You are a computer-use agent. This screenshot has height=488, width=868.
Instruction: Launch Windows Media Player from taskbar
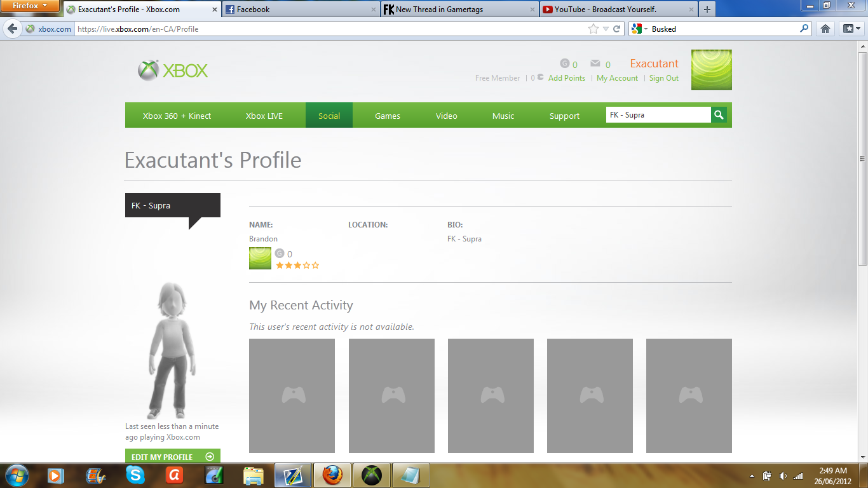pyautogui.click(x=55, y=475)
